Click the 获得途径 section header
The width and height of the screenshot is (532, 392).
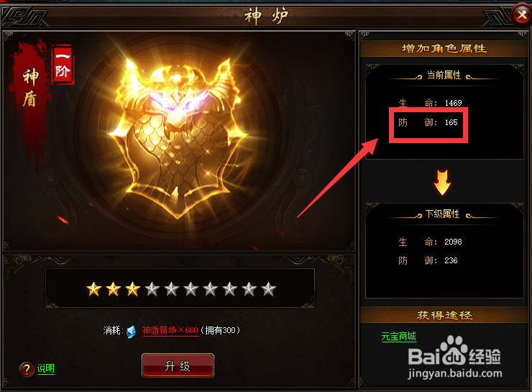(x=444, y=315)
